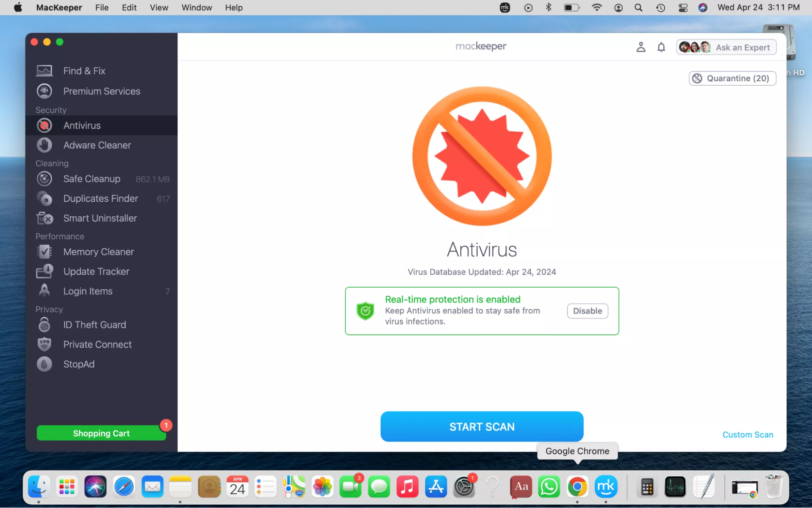This screenshot has width=812, height=508.
Task: Select Safe Cleanup under Cleaning
Action: coord(92,179)
